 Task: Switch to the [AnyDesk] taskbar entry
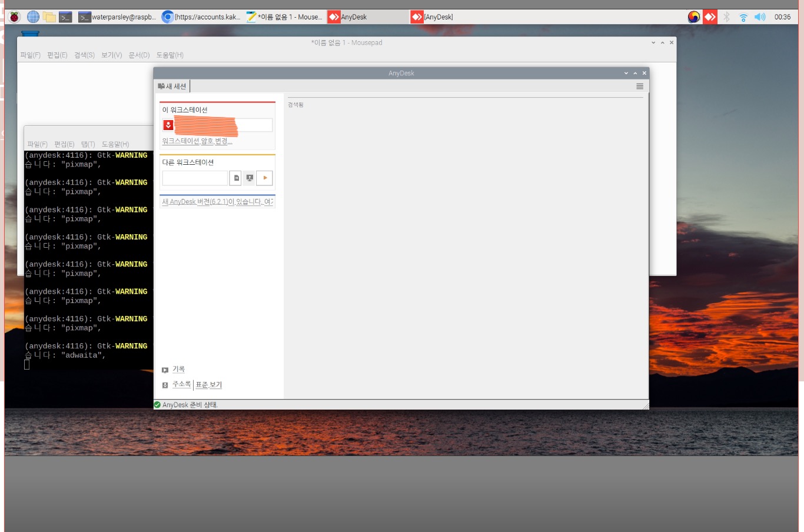pos(450,17)
